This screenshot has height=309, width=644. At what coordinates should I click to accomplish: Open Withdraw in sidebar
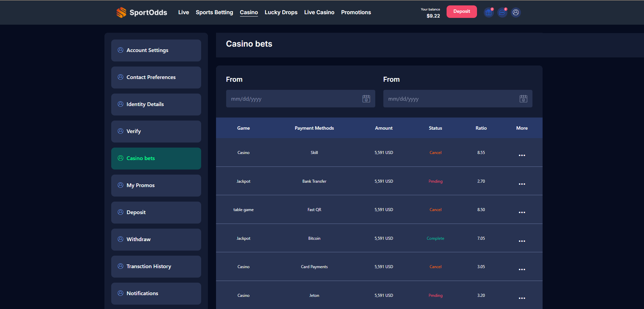pos(156,239)
